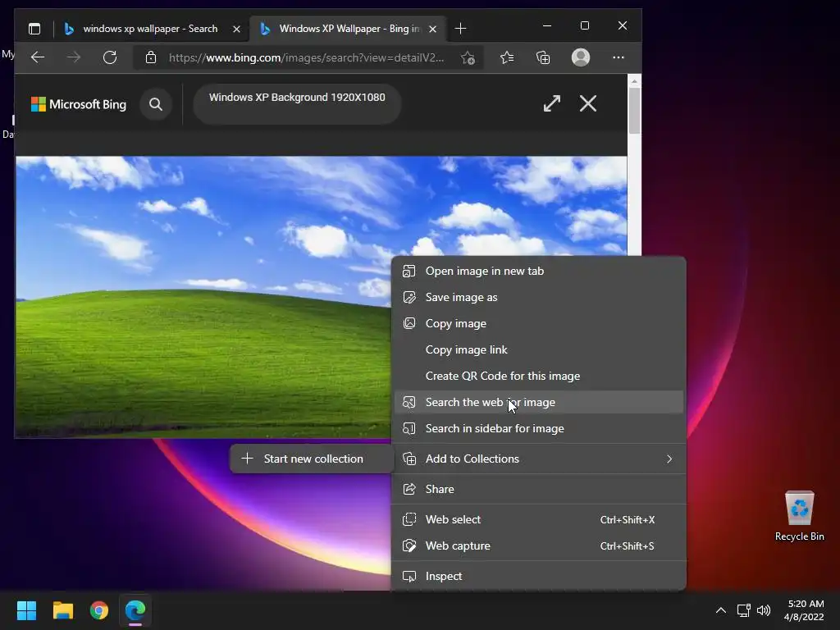Screen dimensions: 840x630
Task: Open the Favorites list icon
Action: (507, 57)
